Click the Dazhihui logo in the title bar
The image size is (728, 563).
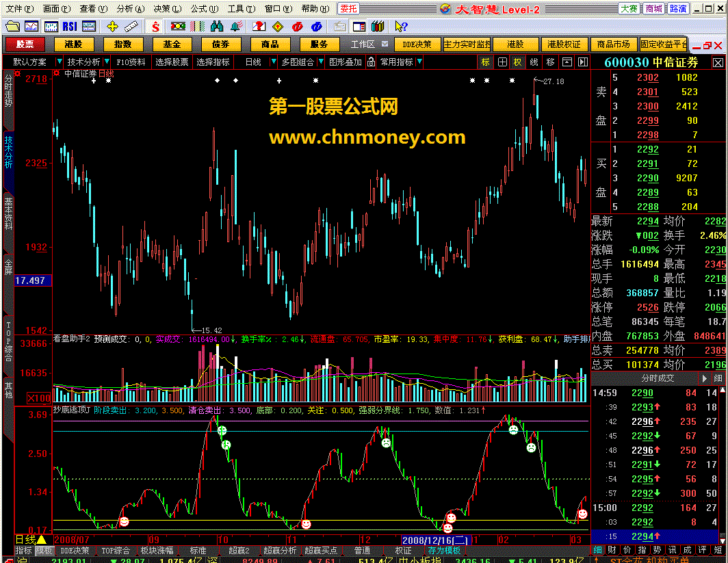point(445,9)
